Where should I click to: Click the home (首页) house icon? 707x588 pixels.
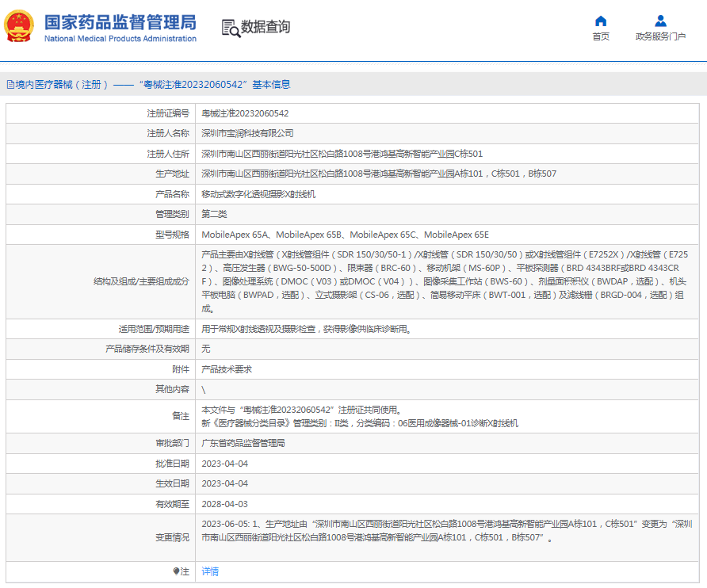601,21
